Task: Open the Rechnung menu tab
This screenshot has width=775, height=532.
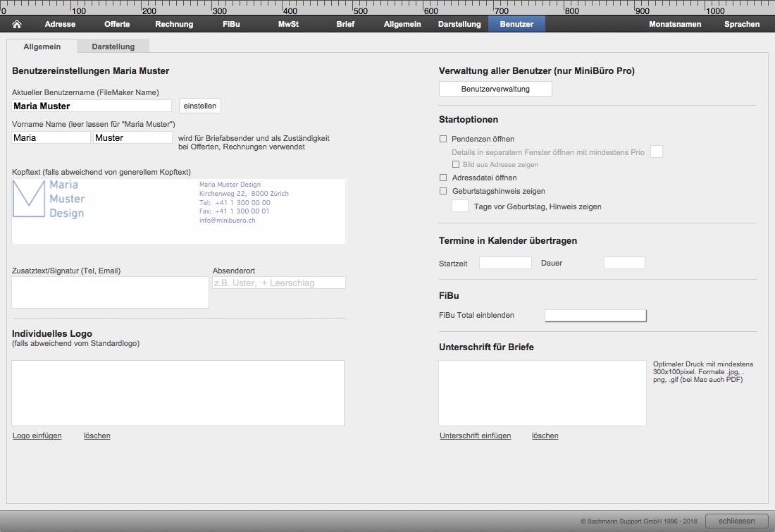Action: 174,24
